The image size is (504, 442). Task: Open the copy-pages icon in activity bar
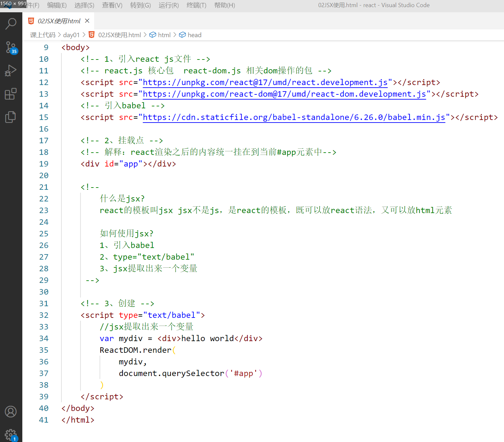11,117
